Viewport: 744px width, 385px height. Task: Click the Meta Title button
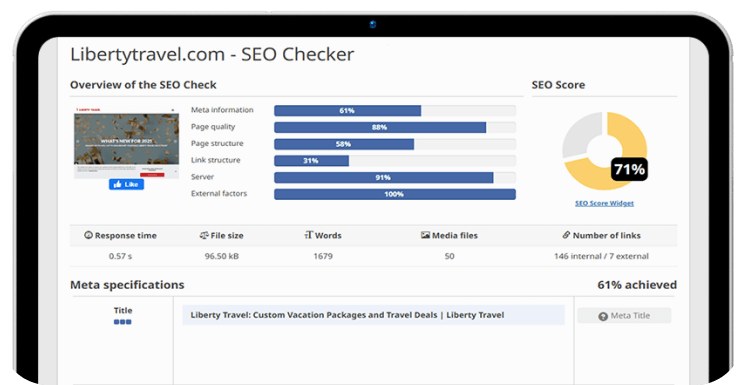(624, 316)
